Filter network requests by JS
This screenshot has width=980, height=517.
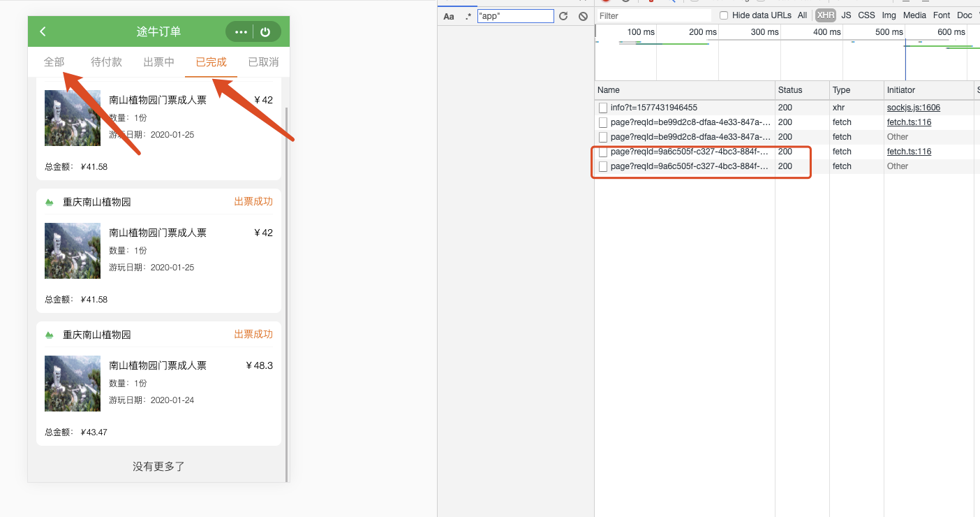tap(846, 15)
